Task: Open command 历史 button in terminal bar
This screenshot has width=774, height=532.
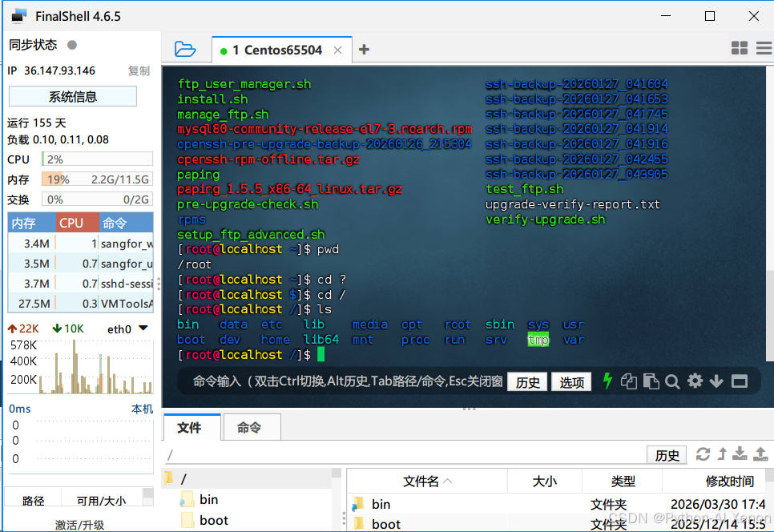Action: pos(527,382)
